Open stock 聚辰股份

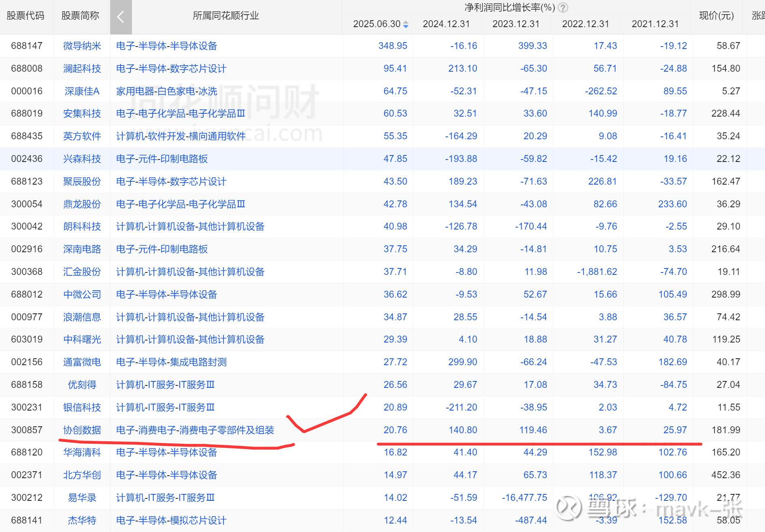82,181
